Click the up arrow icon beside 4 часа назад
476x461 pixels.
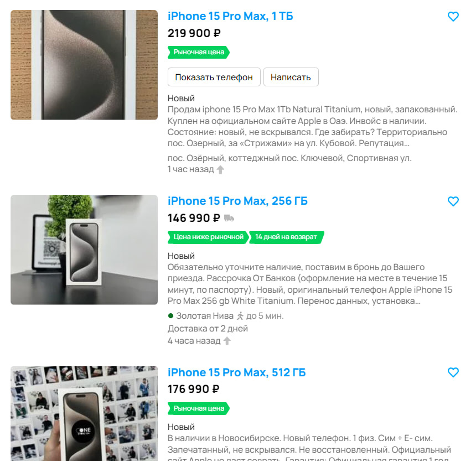tap(227, 341)
